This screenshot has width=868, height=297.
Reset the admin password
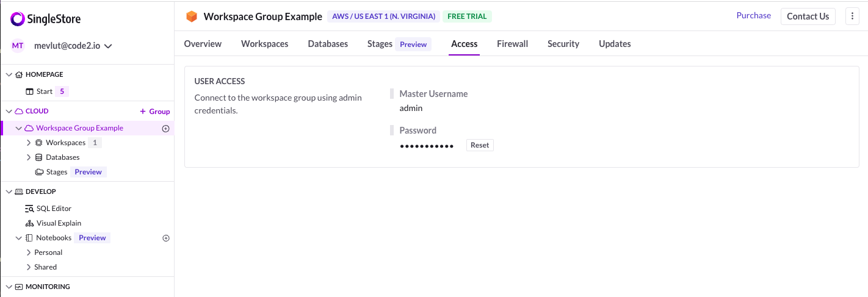480,145
